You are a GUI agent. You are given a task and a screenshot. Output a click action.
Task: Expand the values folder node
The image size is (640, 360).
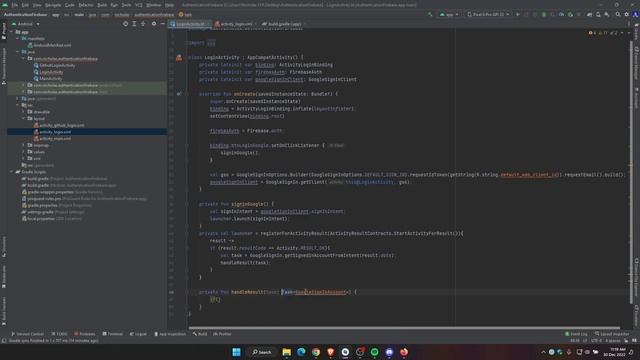23,152
